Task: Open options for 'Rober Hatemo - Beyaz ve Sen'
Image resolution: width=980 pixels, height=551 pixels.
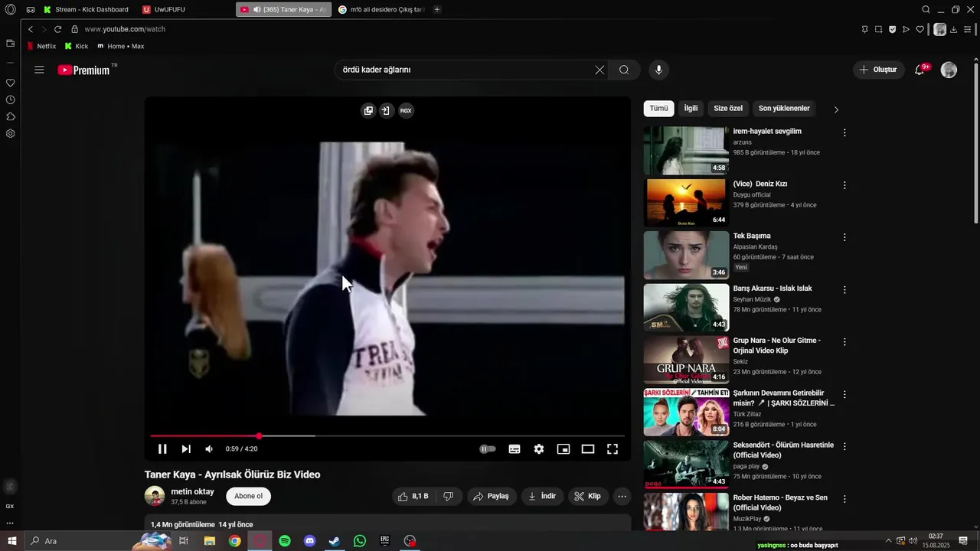Action: tap(844, 499)
